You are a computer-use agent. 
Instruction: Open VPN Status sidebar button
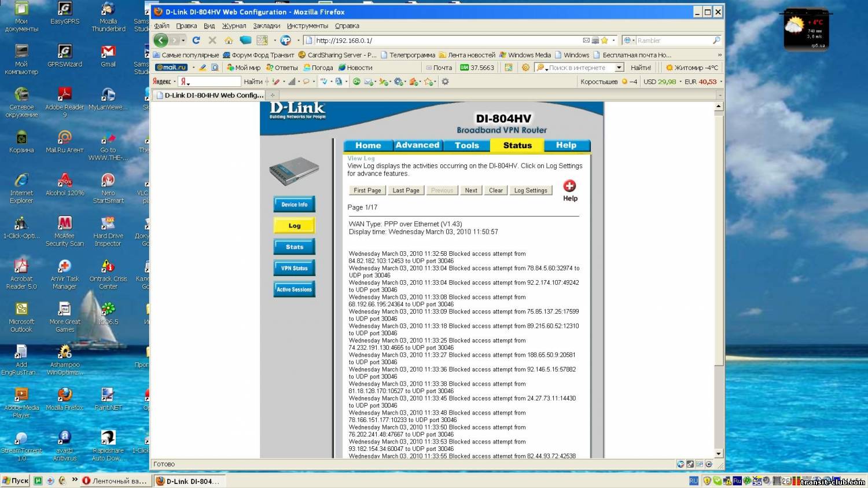pyautogui.click(x=295, y=268)
